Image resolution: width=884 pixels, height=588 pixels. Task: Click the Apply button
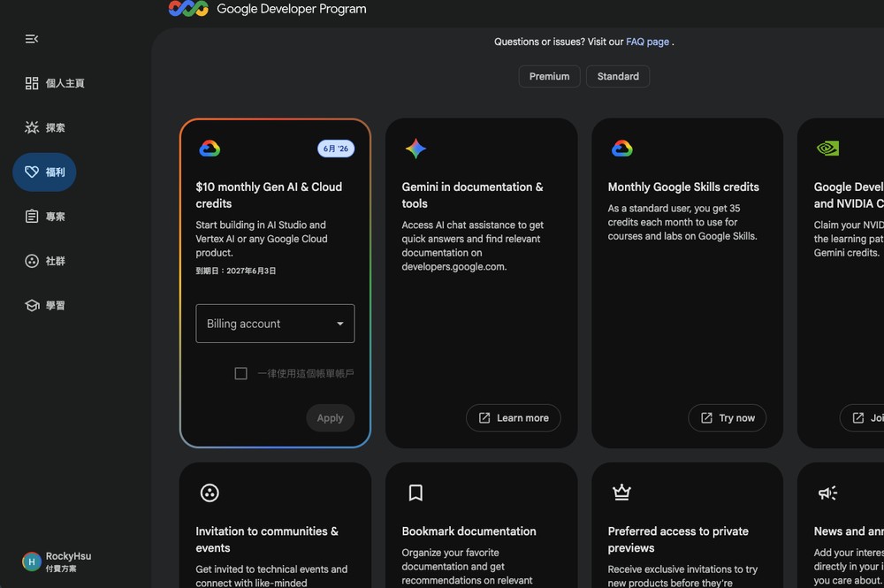[331, 417]
